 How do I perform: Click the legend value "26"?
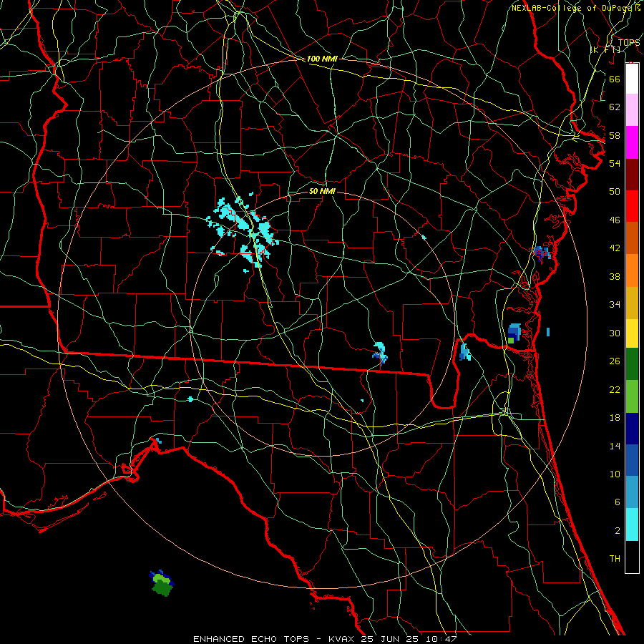click(615, 361)
